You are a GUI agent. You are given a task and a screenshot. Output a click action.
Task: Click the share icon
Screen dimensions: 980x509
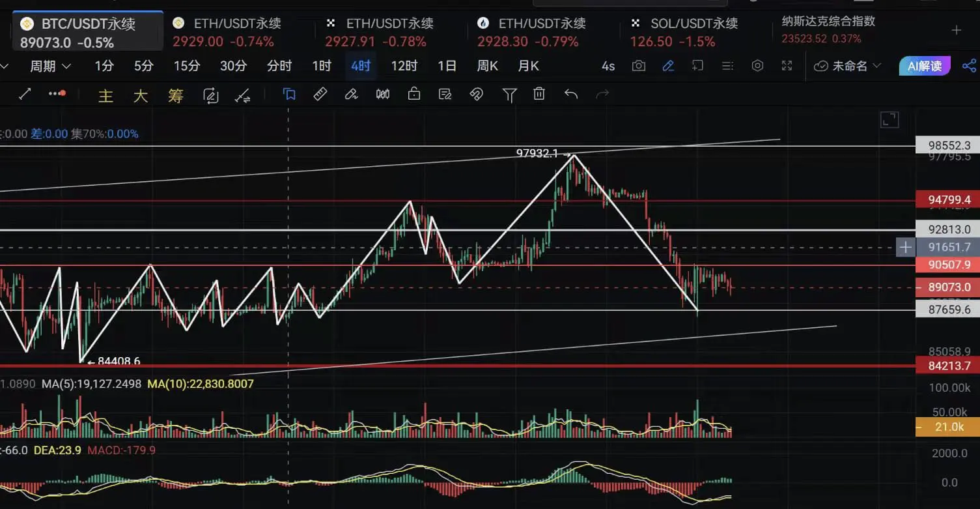pyautogui.click(x=969, y=66)
